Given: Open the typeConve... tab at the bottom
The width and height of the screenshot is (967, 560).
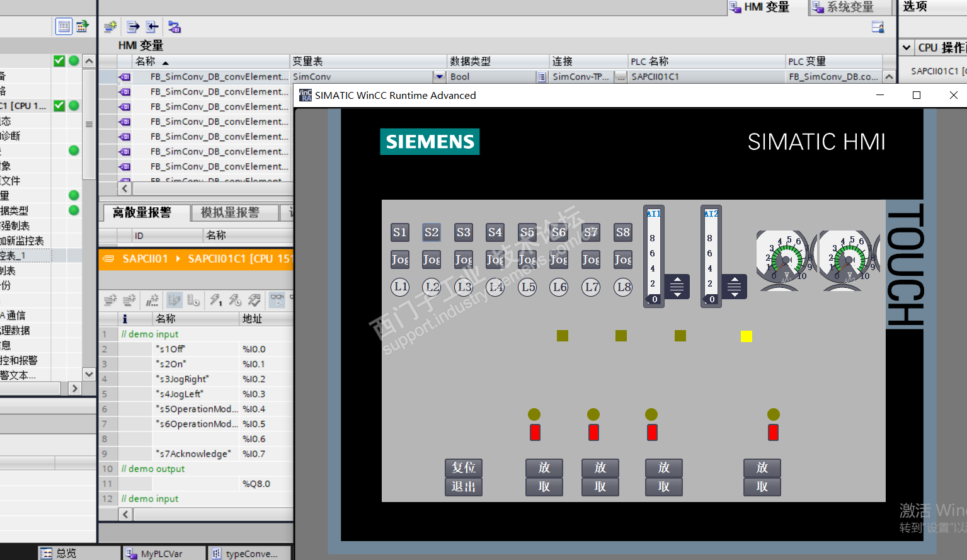Looking at the screenshot, I should point(248,553).
